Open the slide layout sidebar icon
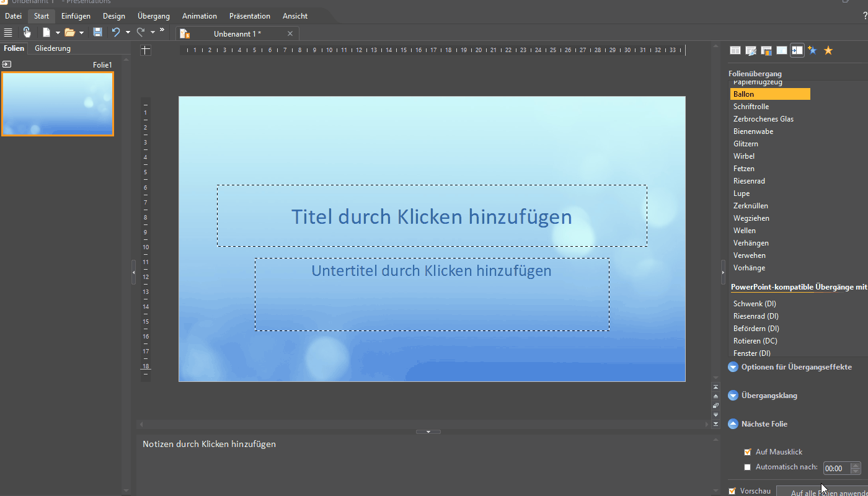This screenshot has width=868, height=496. (735, 51)
